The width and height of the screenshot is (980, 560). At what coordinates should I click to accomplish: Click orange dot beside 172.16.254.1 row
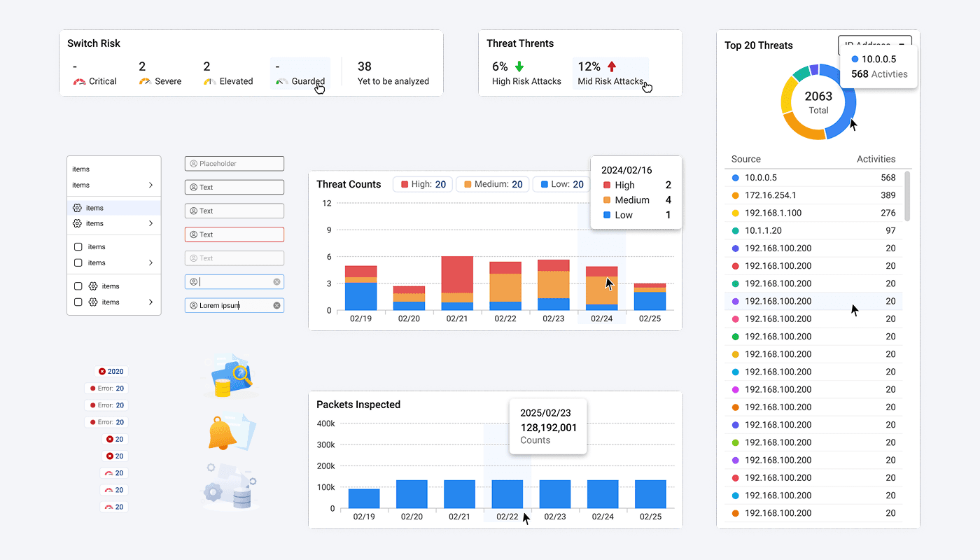(735, 195)
